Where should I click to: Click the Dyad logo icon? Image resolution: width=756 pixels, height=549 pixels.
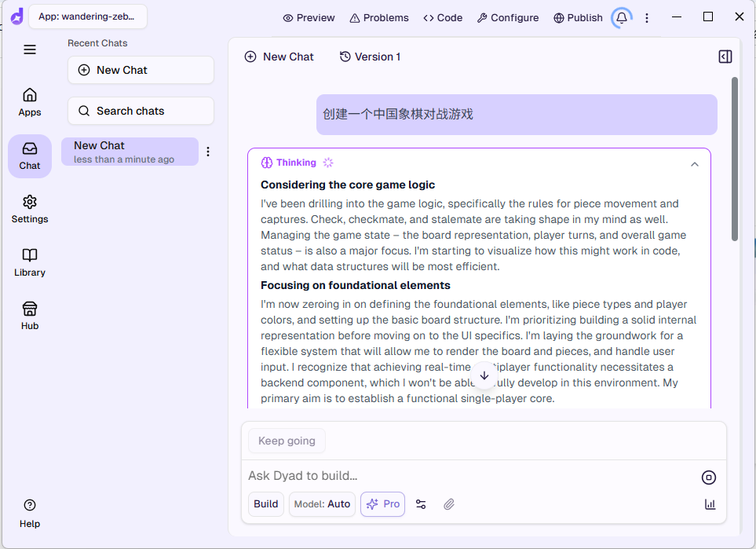pyautogui.click(x=16, y=16)
